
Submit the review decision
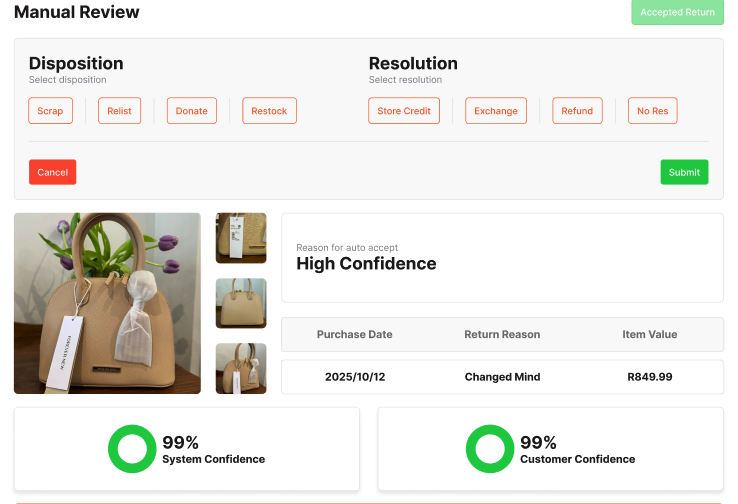[684, 172]
